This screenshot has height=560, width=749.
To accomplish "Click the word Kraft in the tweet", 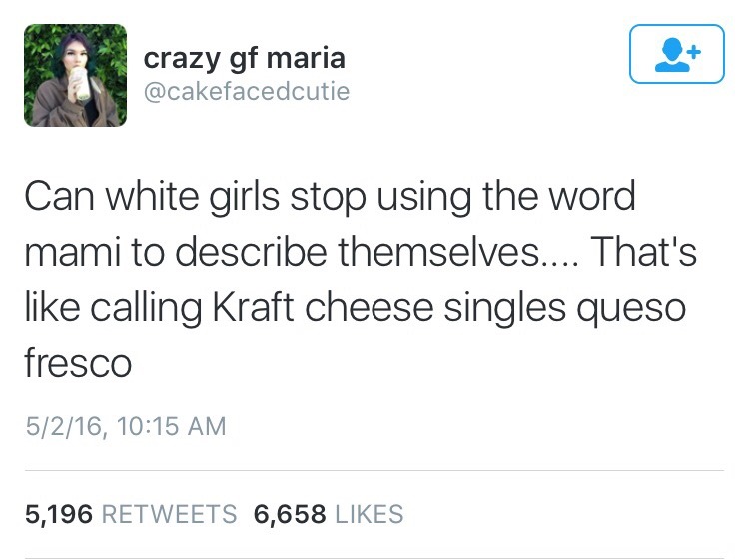I will [254, 306].
